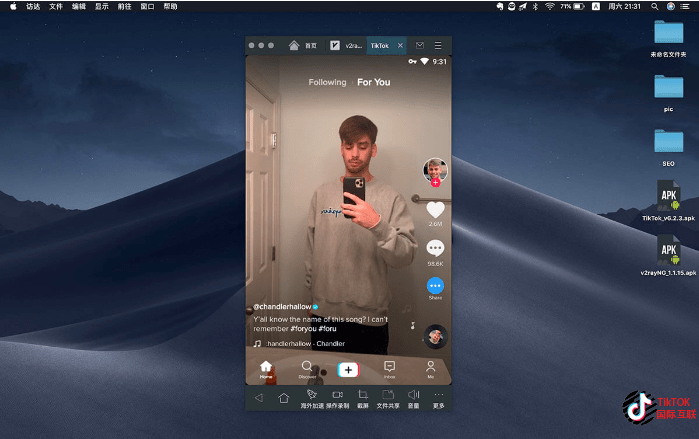Show battery status 71%
The image size is (699, 439).
click(x=572, y=6)
